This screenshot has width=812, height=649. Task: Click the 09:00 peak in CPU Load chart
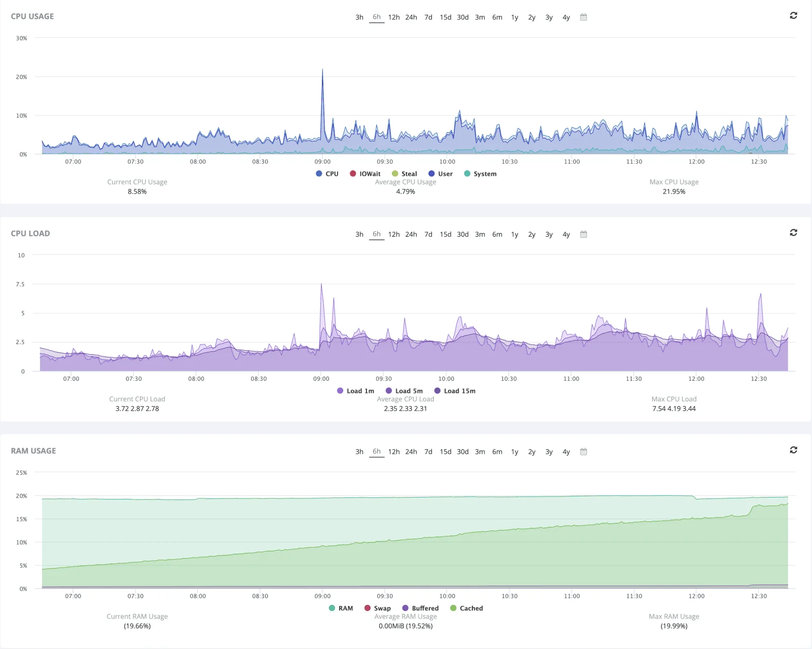[321, 284]
